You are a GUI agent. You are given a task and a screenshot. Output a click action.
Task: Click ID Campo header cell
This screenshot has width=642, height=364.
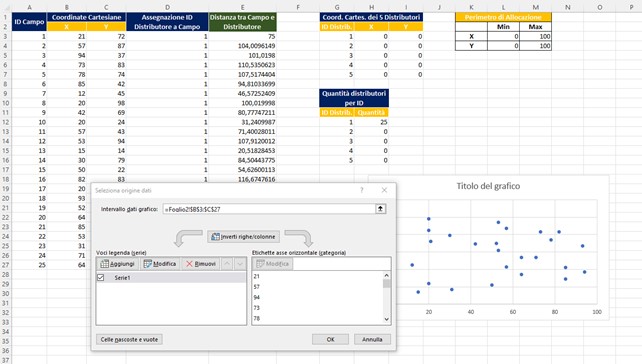coord(29,22)
